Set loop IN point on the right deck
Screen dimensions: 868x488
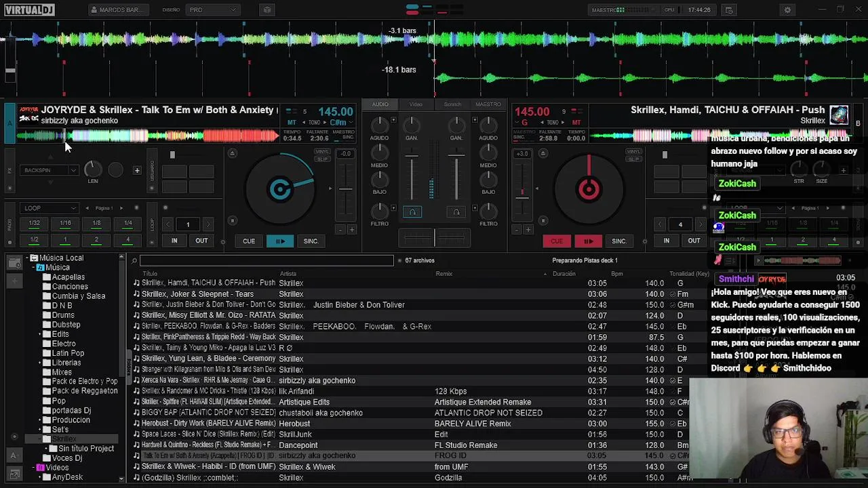click(666, 241)
